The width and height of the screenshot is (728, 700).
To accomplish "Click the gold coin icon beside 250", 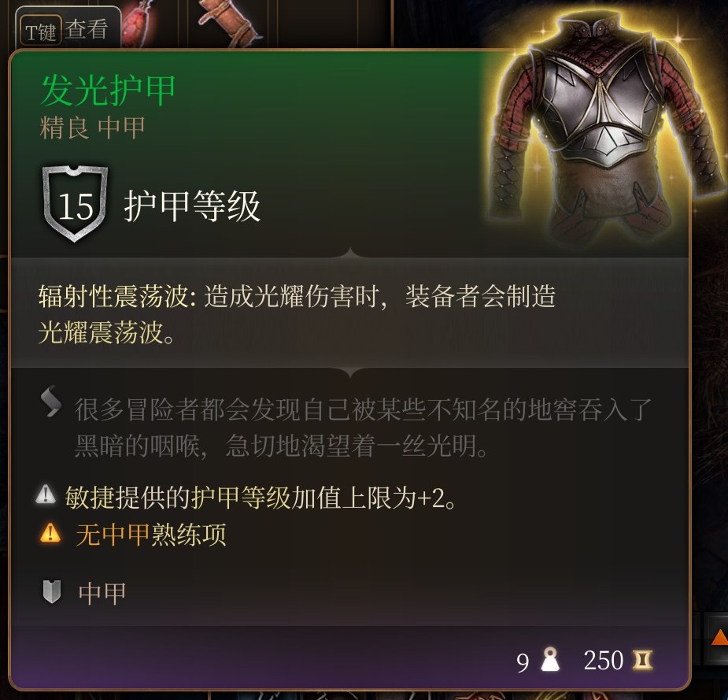I will [x=642, y=660].
